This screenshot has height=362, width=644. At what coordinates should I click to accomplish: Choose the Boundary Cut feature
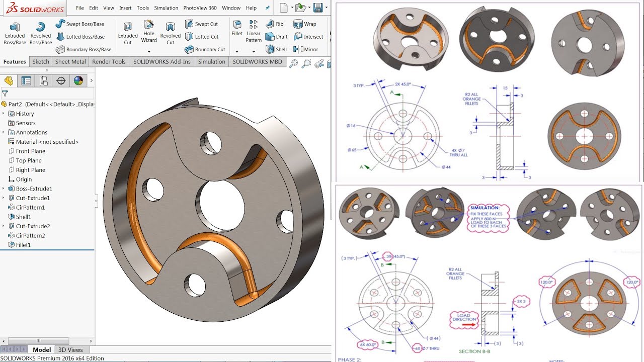pyautogui.click(x=205, y=49)
